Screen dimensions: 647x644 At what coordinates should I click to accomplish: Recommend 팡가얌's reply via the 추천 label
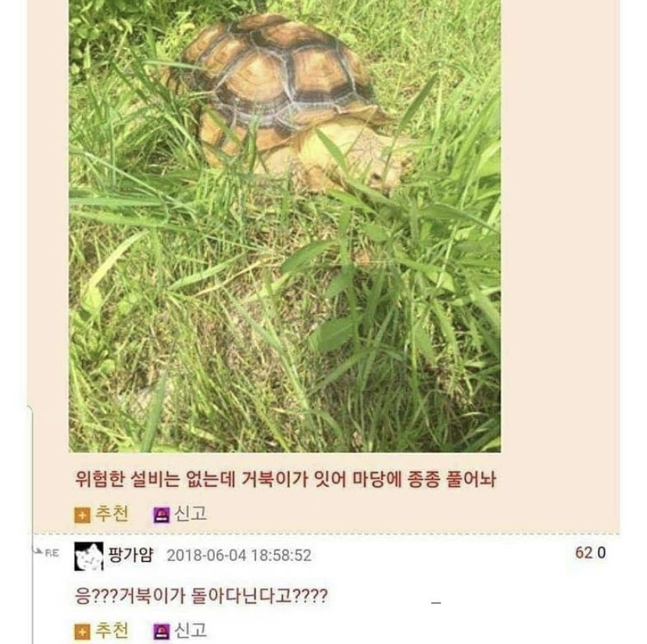[x=112, y=631]
